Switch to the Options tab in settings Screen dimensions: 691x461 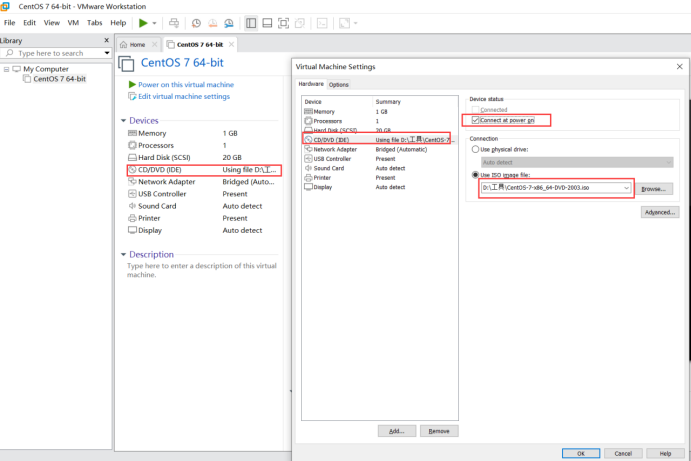(x=339, y=85)
